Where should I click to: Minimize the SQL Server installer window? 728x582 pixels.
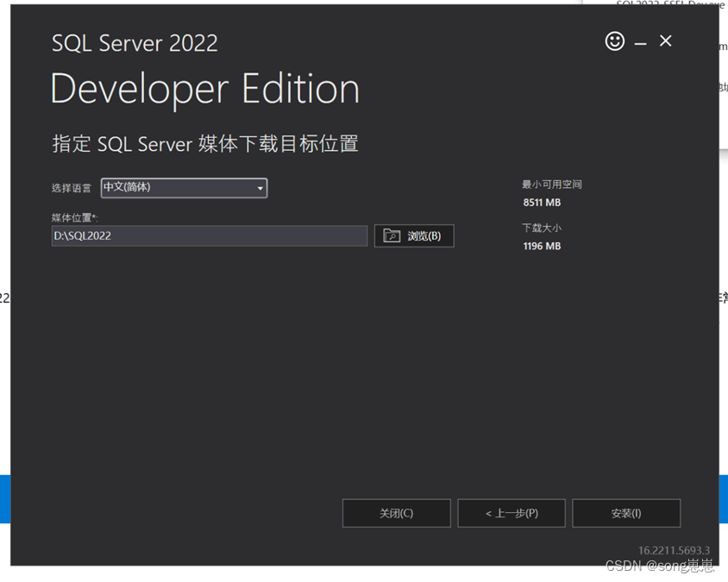640,44
